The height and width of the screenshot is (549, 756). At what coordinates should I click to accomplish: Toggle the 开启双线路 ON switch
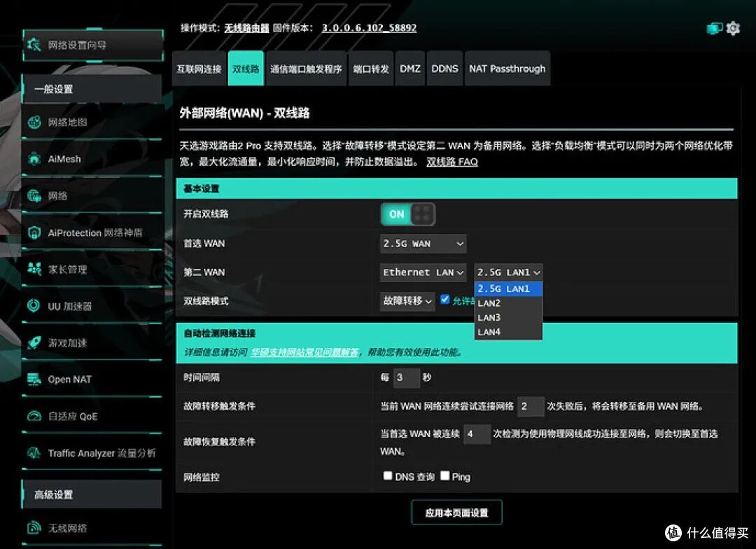[408, 214]
